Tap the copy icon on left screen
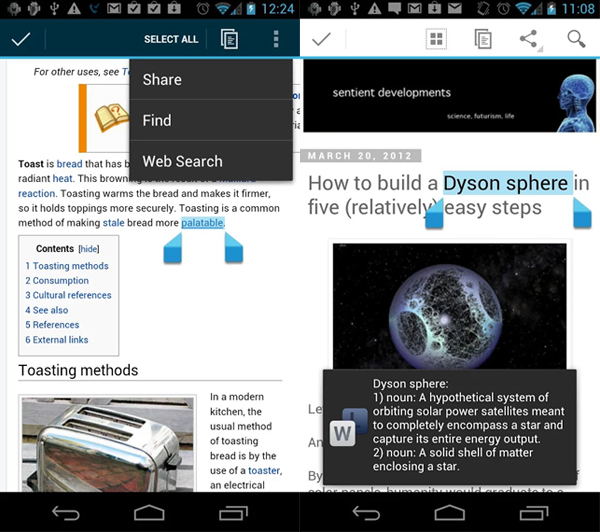 tap(229, 40)
